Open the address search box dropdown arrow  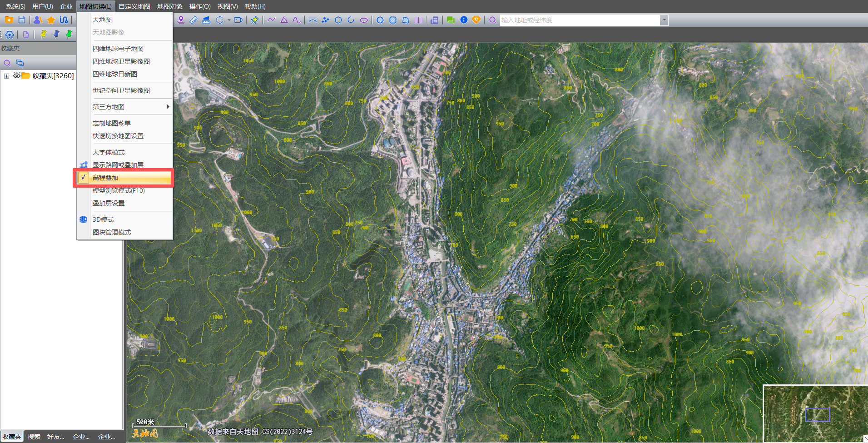click(664, 20)
